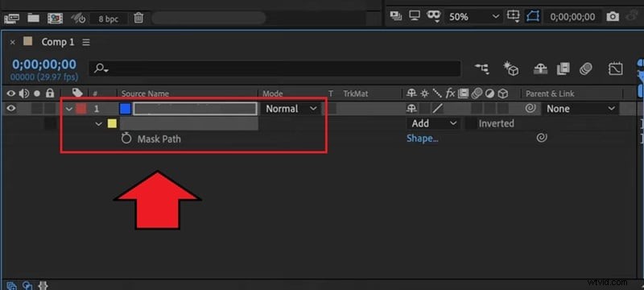This screenshot has height=290, width=644.
Task: Click the timeline layer search field
Action: point(275,68)
